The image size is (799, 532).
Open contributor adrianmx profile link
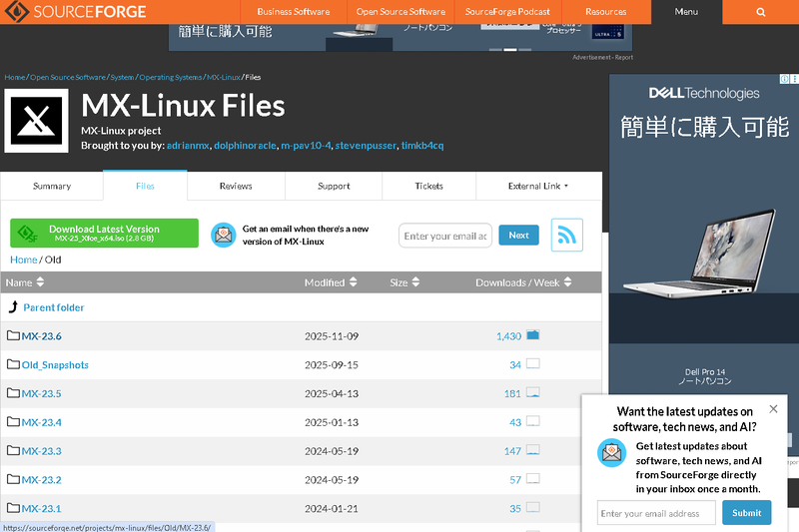188,146
